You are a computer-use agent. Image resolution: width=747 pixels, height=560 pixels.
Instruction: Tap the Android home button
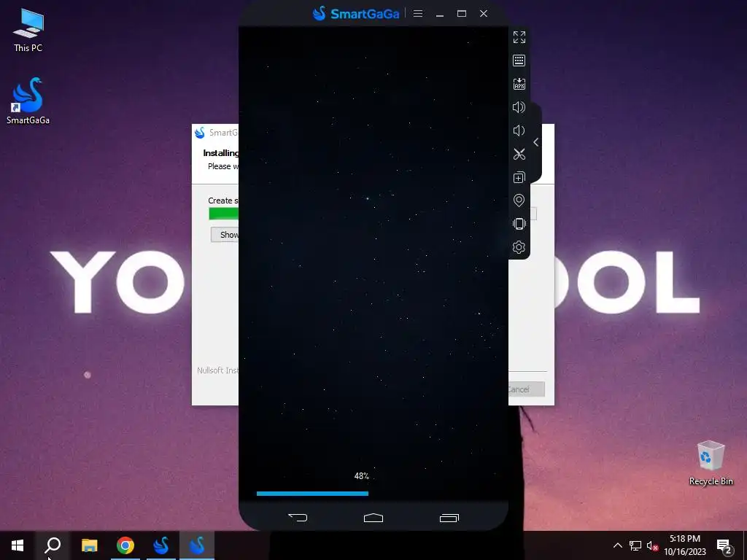[373, 518]
